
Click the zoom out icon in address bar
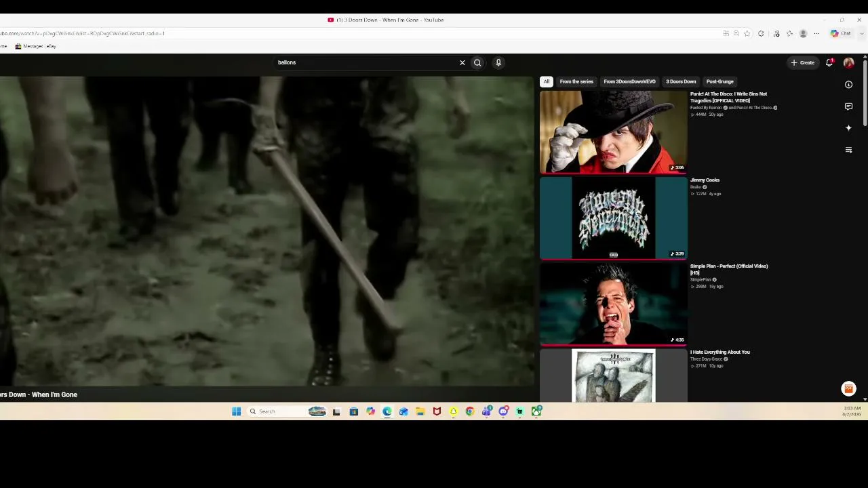[x=736, y=33]
